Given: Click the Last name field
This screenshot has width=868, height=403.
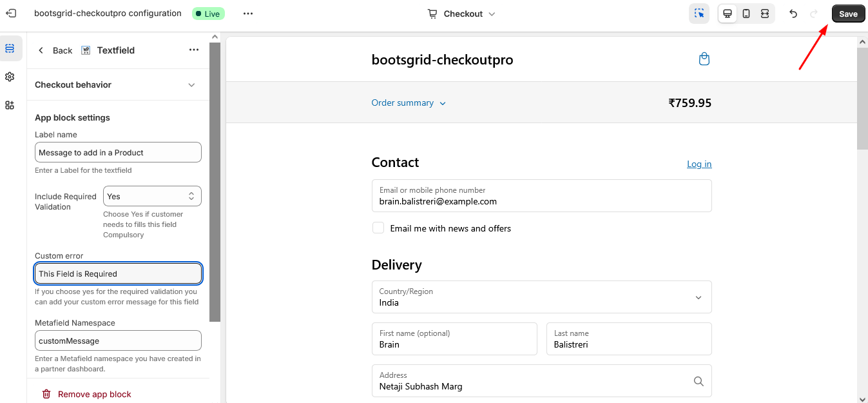Looking at the screenshot, I should click(629, 339).
